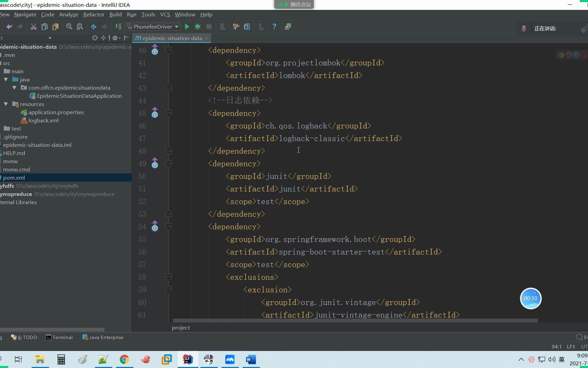Image resolution: width=588 pixels, height=368 pixels.
Task: Click the gutter dependency marker on line 54
Action: [x=155, y=226]
